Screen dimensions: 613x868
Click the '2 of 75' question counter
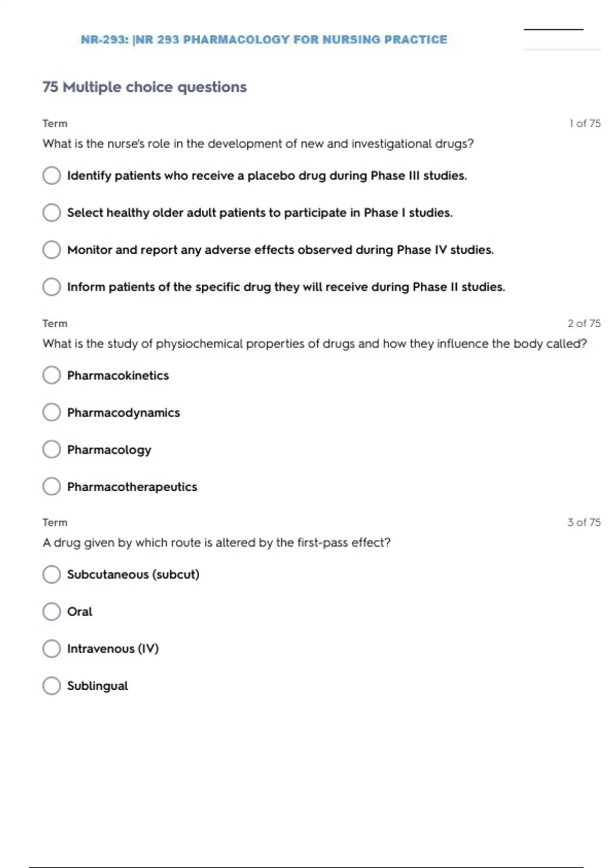coord(584,323)
